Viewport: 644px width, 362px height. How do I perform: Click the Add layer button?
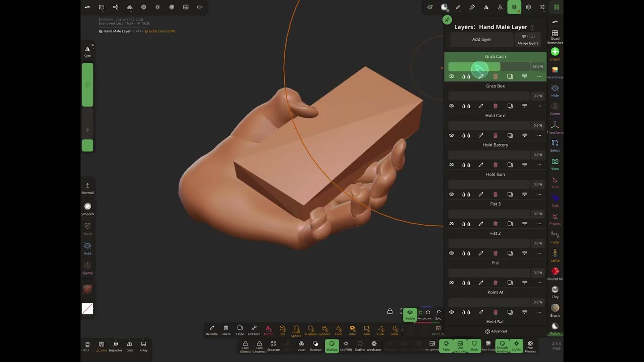point(481,39)
